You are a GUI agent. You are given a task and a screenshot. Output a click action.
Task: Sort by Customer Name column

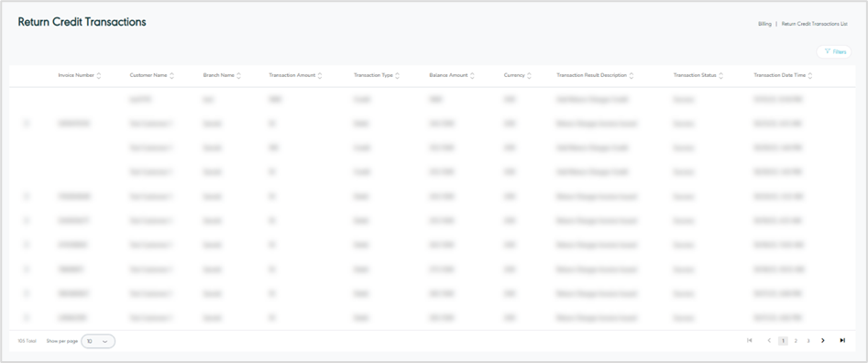[152, 75]
